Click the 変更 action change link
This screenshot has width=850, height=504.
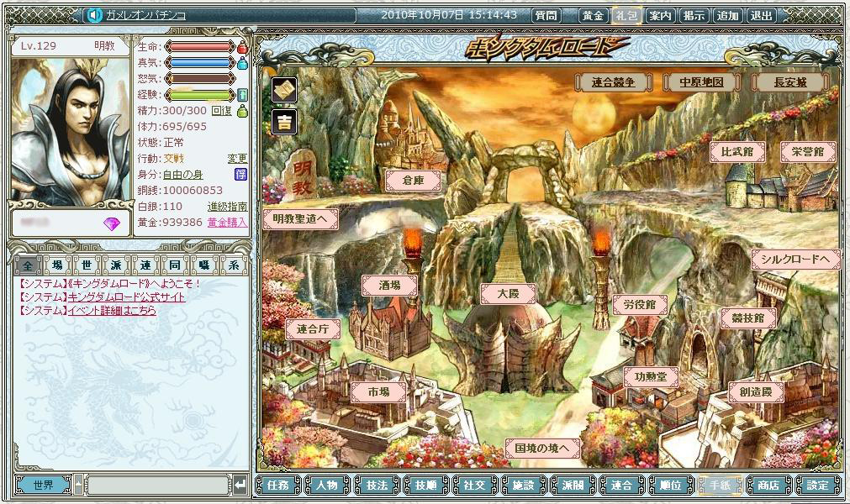coord(237,159)
